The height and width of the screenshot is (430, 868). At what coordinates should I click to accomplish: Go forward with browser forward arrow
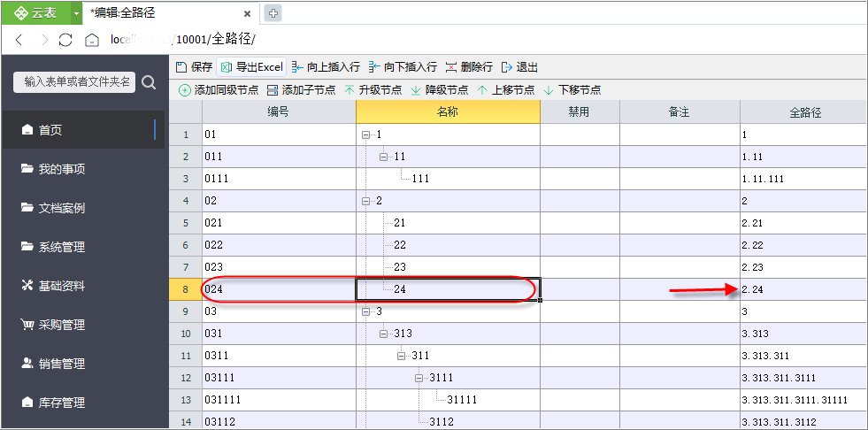click(x=45, y=40)
